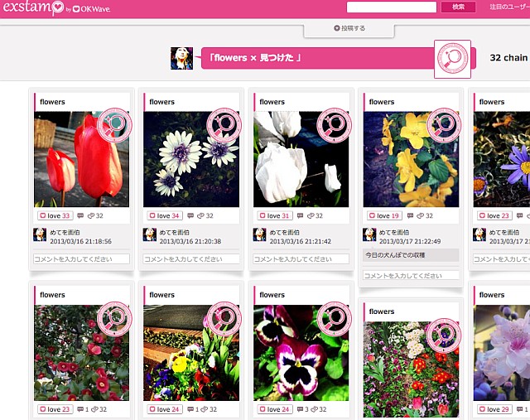This screenshot has width=530, height=420.
Task: Click comment field under 21:20:38 post
Action: (x=191, y=259)
